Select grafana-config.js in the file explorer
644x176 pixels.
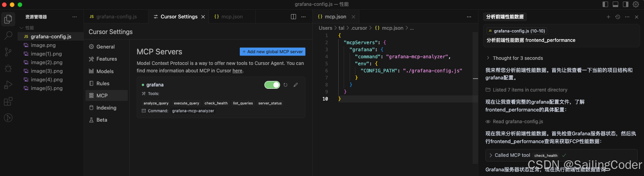click(51, 36)
